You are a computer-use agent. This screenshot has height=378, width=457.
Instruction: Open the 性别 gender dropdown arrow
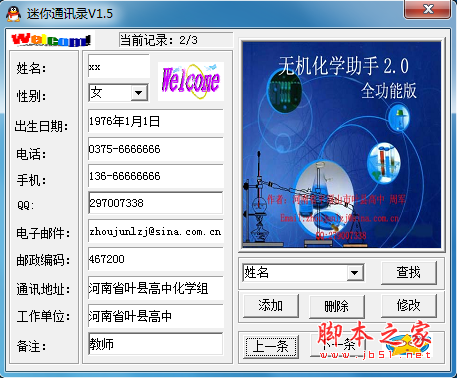pyautogui.click(x=139, y=92)
